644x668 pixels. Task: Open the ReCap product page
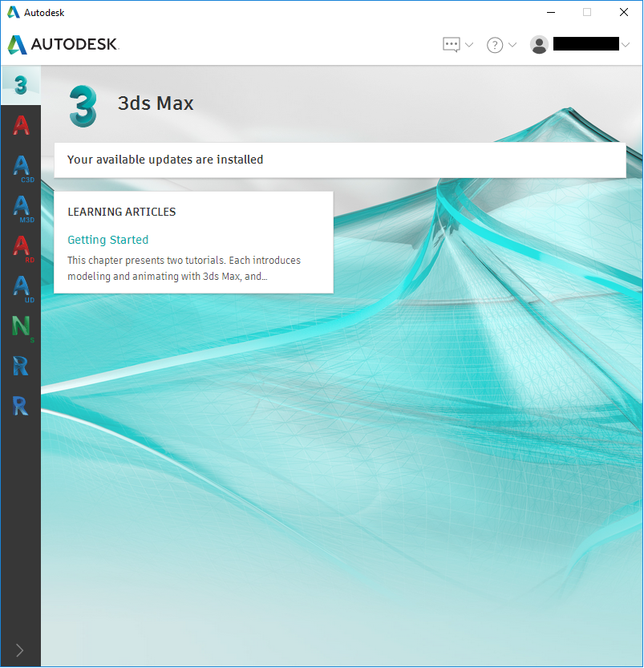(x=20, y=366)
